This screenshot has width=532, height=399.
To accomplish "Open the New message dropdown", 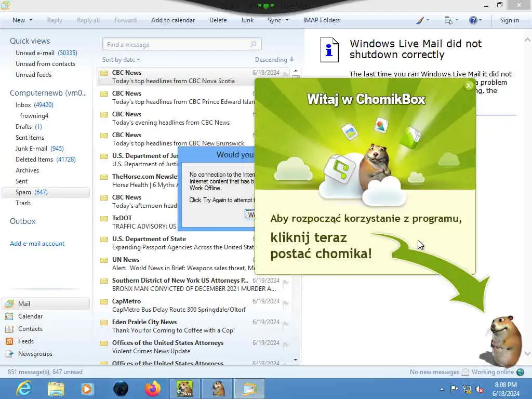I will pyautogui.click(x=31, y=20).
